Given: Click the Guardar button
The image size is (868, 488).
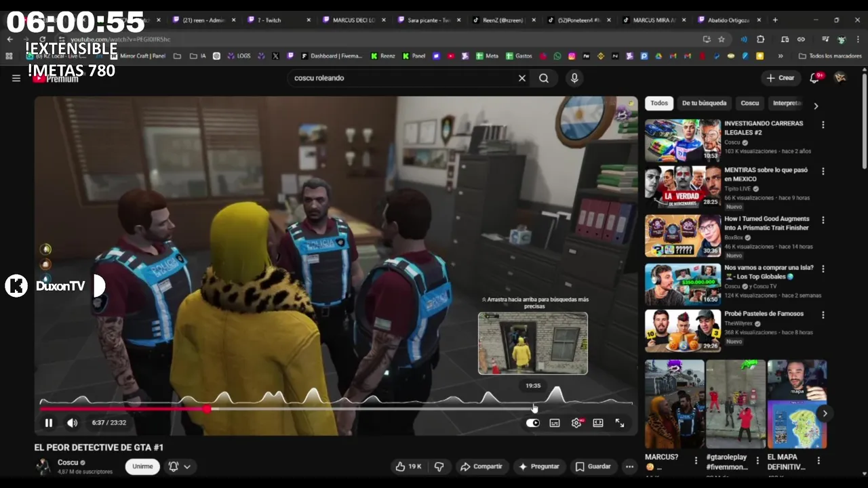Looking at the screenshot, I should point(593,466).
